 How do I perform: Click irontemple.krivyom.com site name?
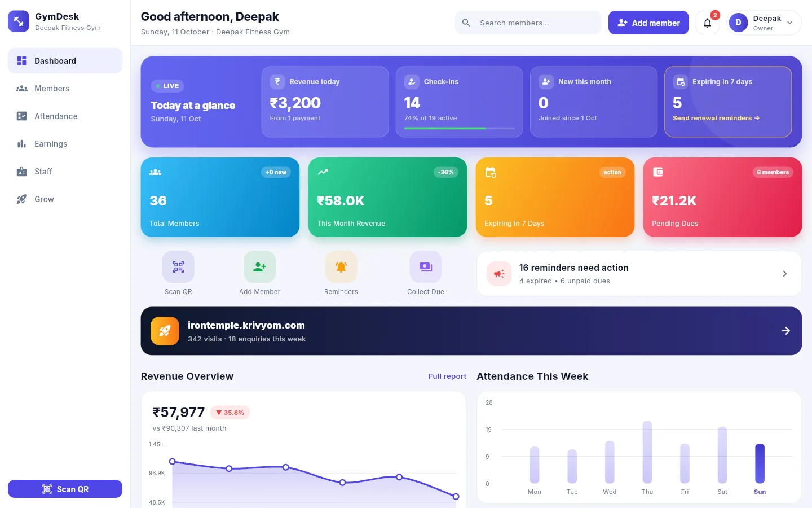[x=246, y=325]
